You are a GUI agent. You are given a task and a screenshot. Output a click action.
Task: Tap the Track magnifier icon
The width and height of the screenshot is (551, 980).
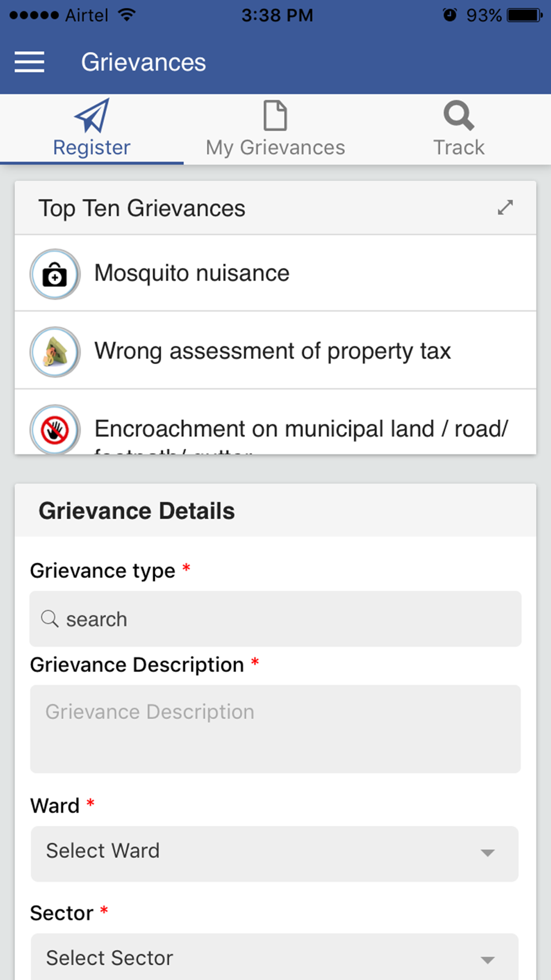point(458,116)
